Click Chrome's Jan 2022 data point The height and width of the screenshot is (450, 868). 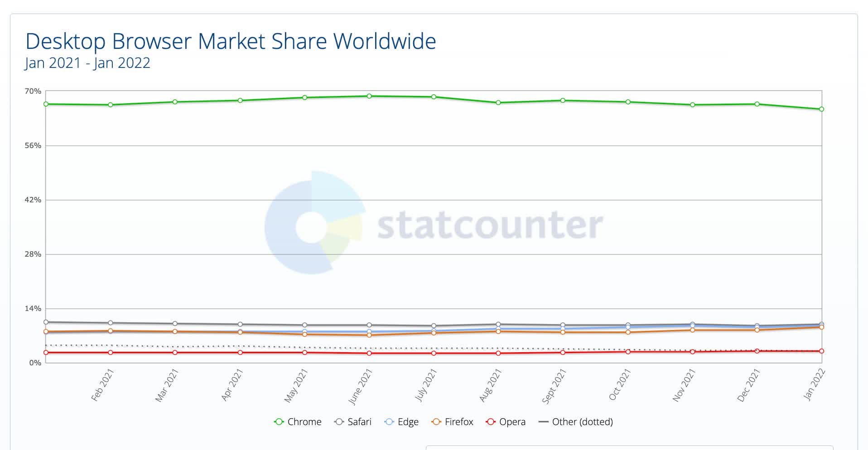(x=821, y=109)
